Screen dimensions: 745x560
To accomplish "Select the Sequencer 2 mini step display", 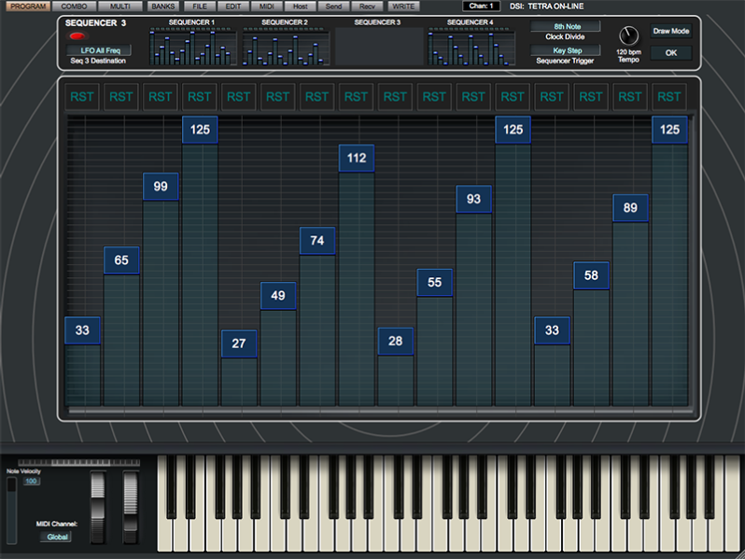I will (285, 46).
